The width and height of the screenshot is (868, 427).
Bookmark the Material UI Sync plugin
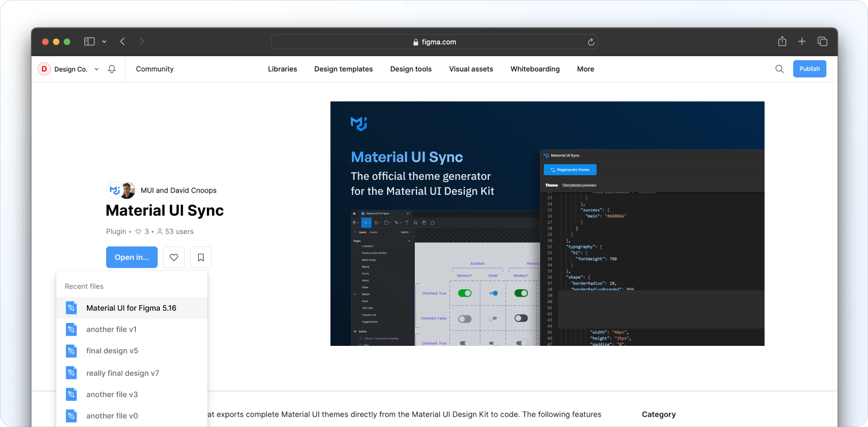[x=201, y=257]
